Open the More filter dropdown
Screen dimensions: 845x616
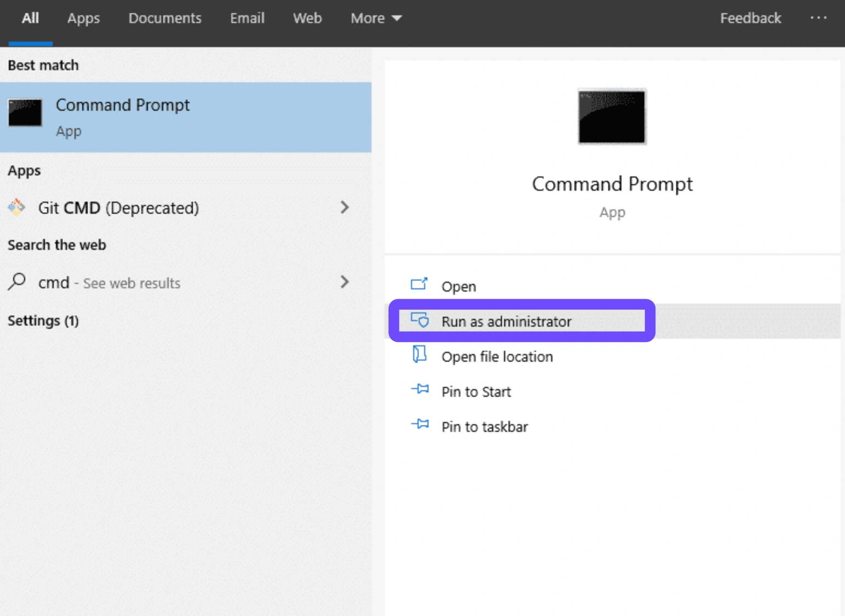click(376, 19)
